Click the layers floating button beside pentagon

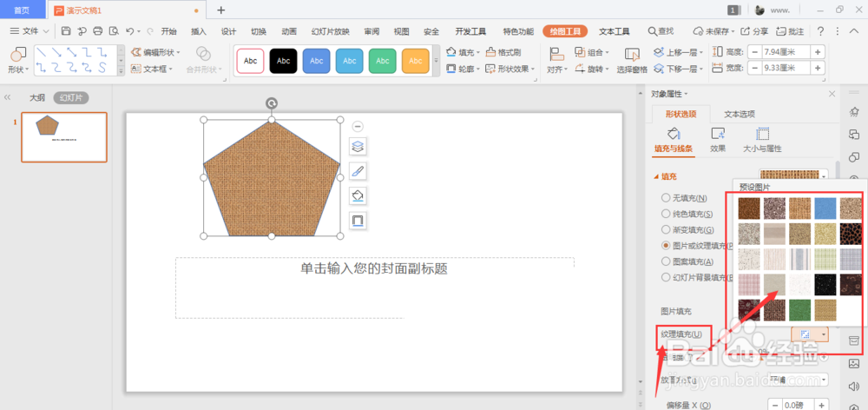(358, 147)
